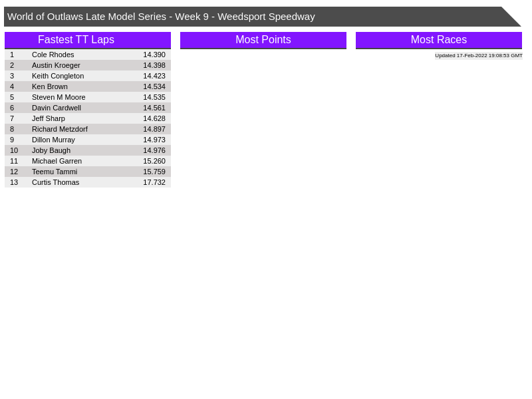Select Austin Kroeger in lap list
532x399 pixels.
pos(56,65)
